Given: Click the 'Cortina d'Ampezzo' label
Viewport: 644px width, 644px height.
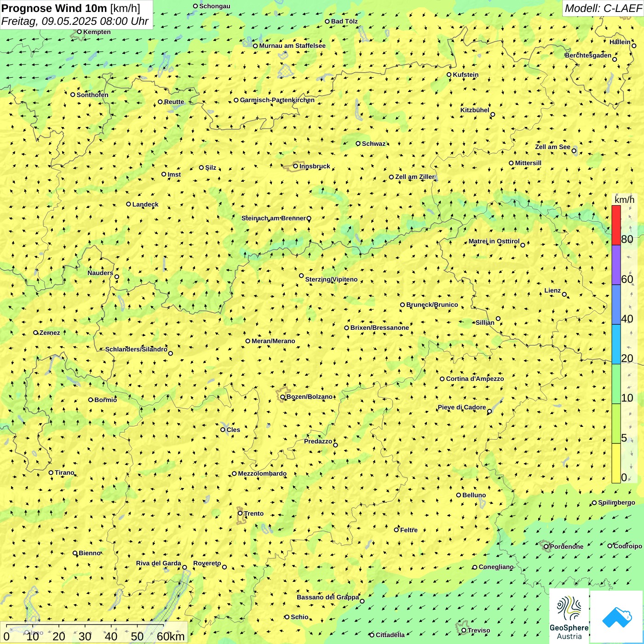Looking at the screenshot, I should point(475,379).
